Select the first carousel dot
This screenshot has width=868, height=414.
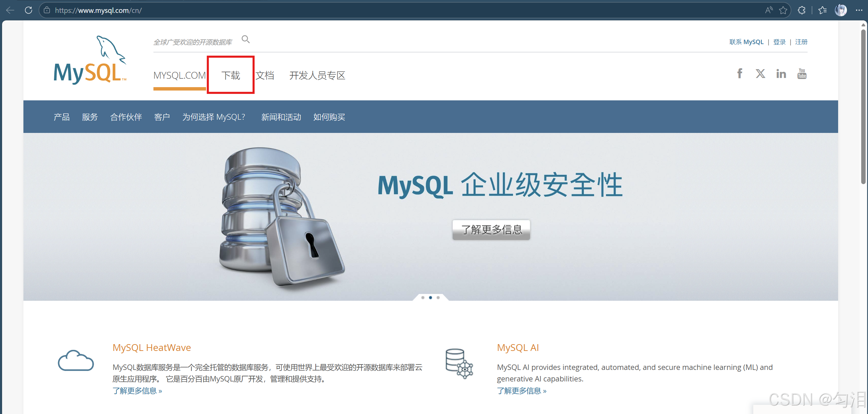click(423, 297)
